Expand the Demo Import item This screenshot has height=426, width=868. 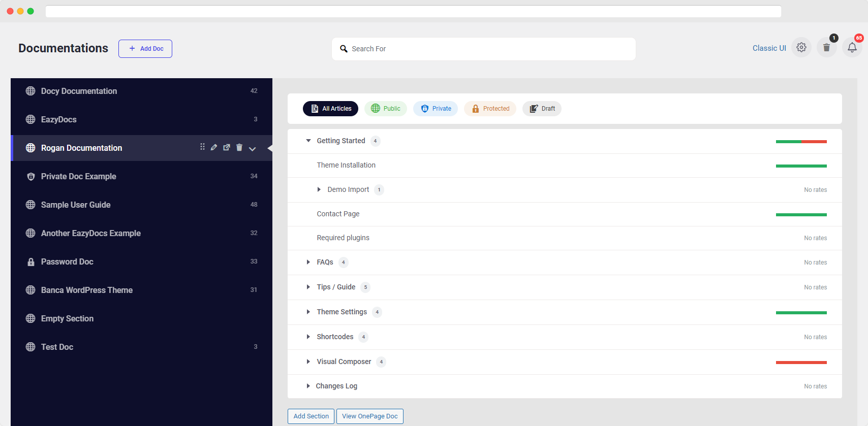(319, 189)
